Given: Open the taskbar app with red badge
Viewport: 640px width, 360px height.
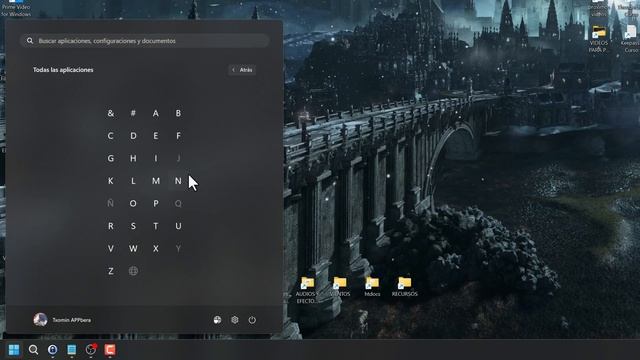Looking at the screenshot, I should coord(91,350).
